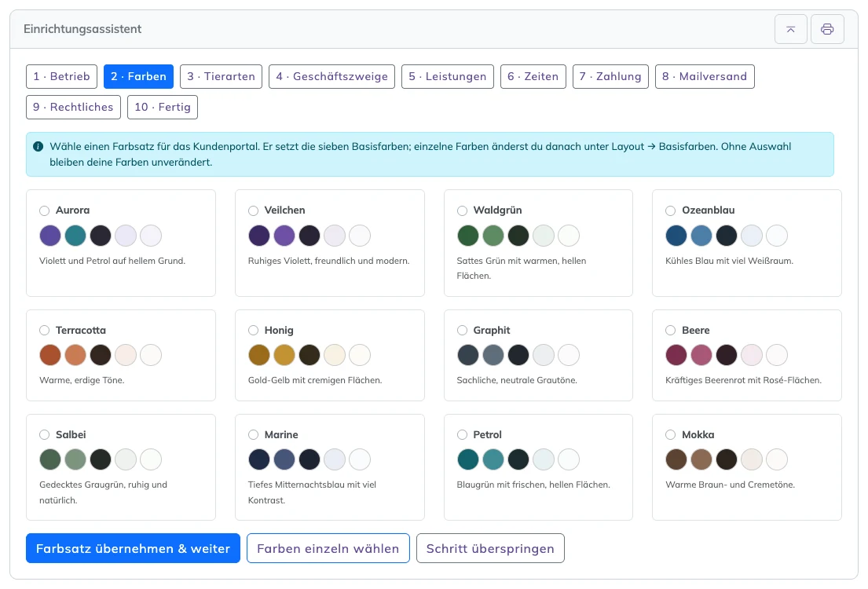Select the Petrol radio option
Image resolution: width=868 pixels, height=589 pixels.
point(462,434)
